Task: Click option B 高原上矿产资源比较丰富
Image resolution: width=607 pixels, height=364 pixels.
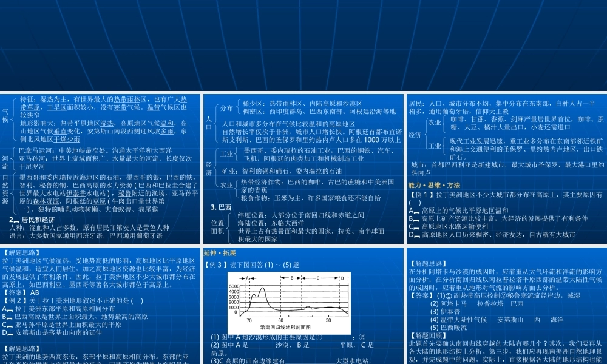Action: [x=498, y=218]
